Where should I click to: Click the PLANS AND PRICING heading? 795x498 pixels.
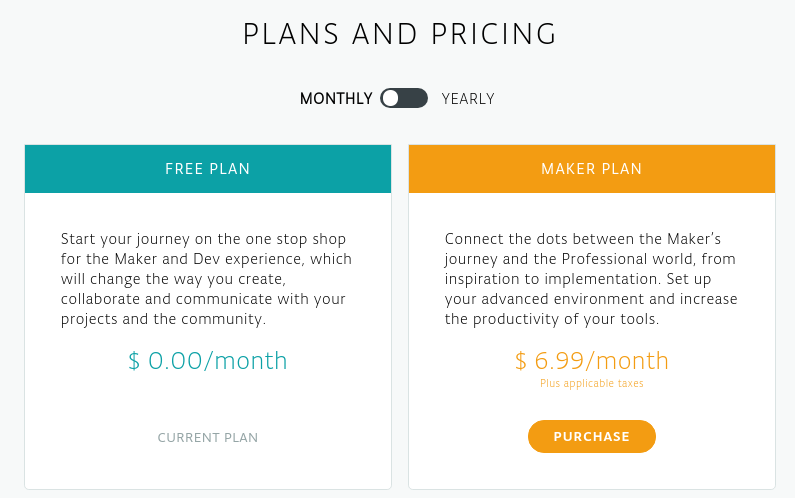[400, 34]
